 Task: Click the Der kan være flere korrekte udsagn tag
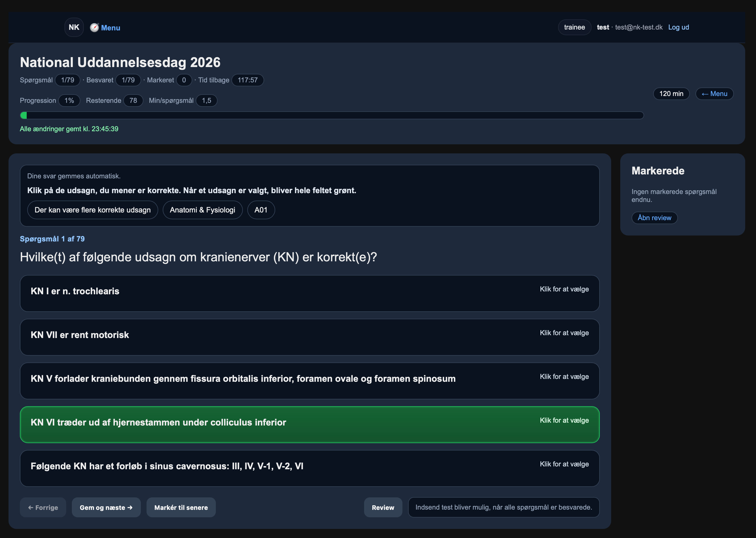click(x=92, y=210)
